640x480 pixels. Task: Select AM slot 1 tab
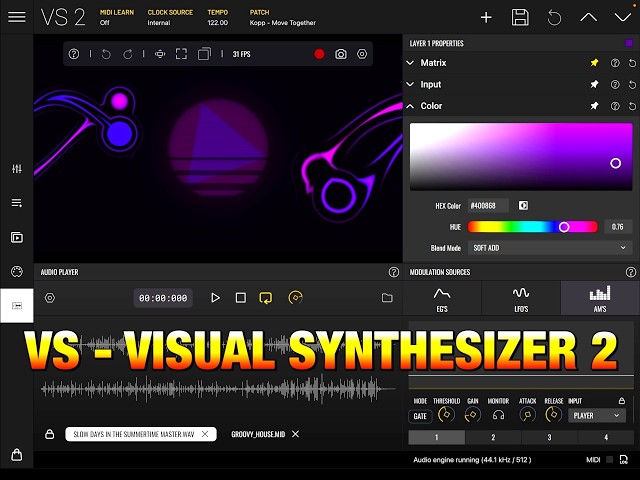pos(436,437)
